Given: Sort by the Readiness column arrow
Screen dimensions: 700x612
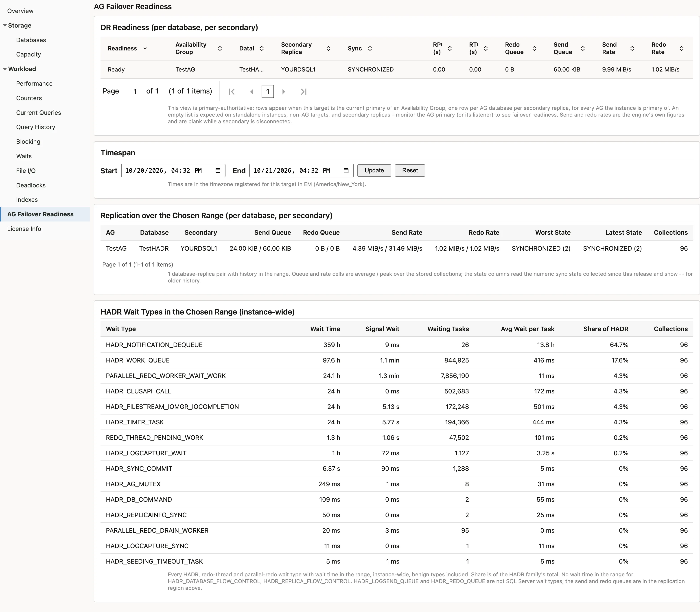Looking at the screenshot, I should tap(145, 48).
